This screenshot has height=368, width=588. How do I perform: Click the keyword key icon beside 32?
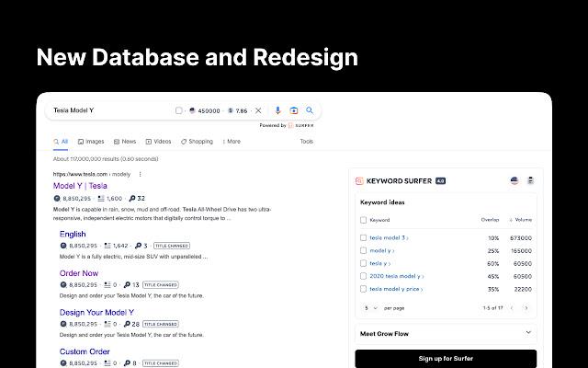pyautogui.click(x=132, y=199)
